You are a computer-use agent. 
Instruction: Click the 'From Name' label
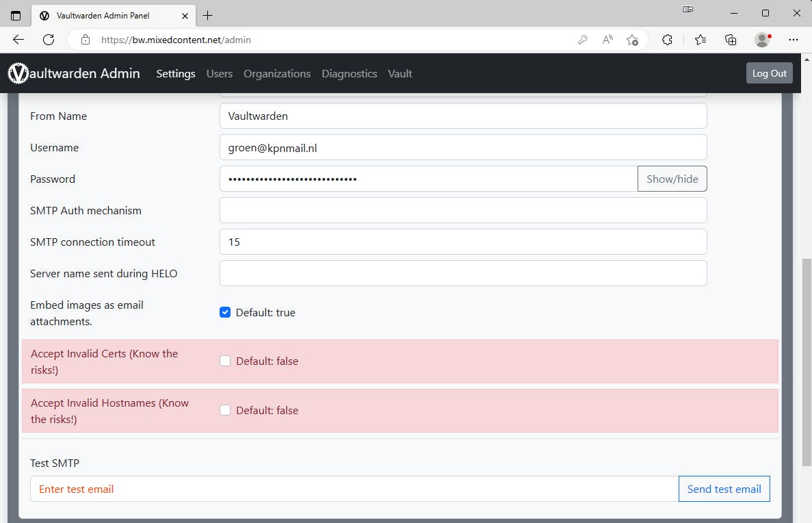coord(59,116)
